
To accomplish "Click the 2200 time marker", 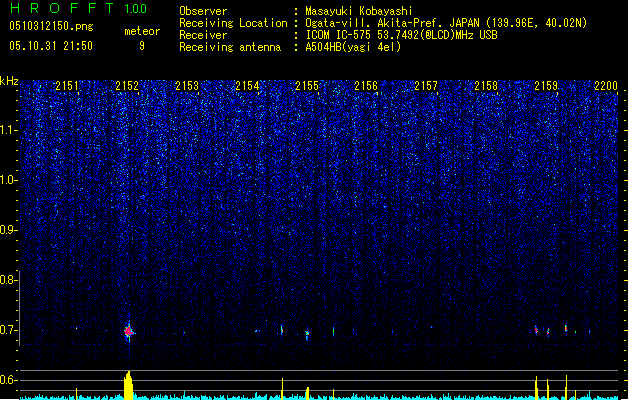I will 606,86.
